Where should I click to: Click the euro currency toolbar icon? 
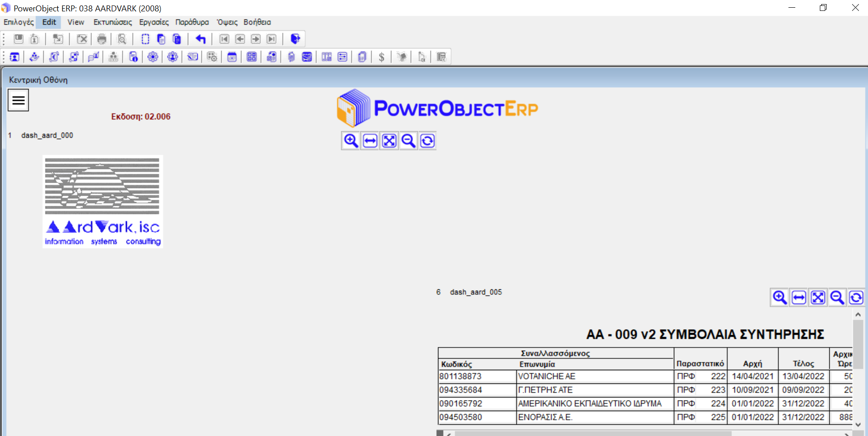coord(54,57)
